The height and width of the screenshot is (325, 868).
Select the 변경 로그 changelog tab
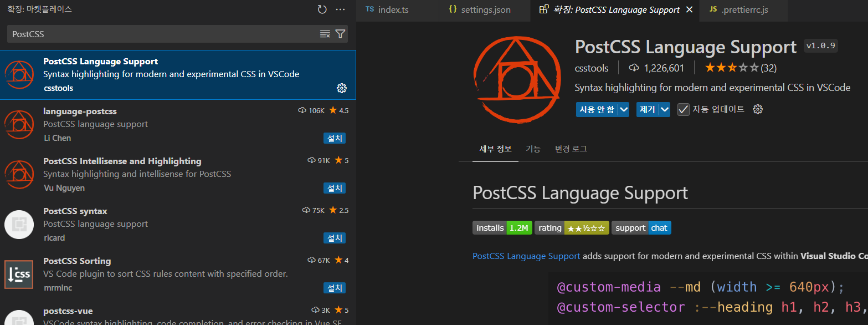(571, 149)
